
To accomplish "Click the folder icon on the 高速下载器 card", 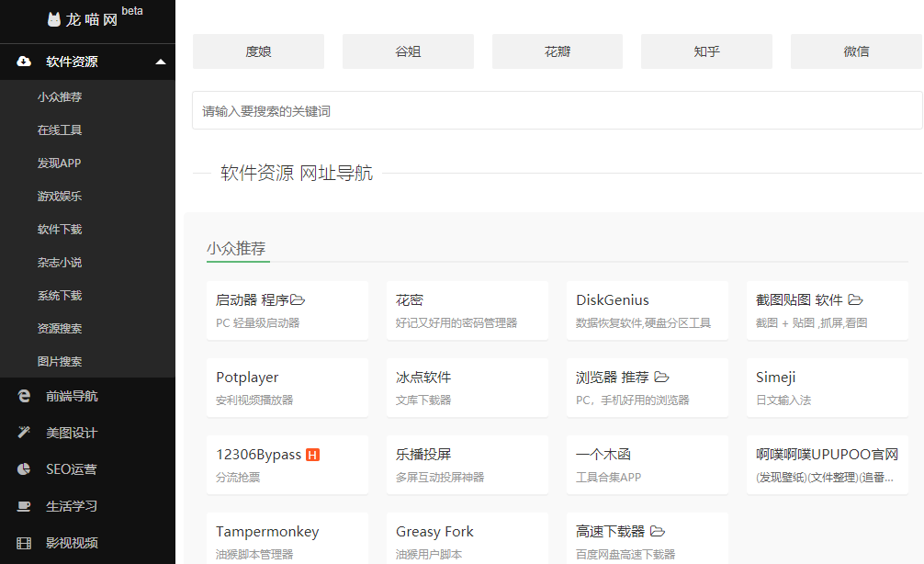I will pyautogui.click(x=658, y=532).
